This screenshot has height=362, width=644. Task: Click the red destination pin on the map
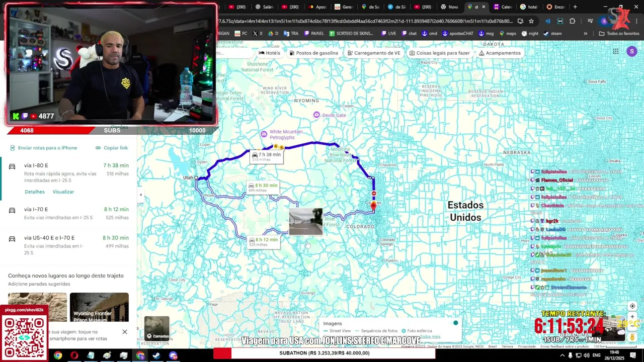373,206
